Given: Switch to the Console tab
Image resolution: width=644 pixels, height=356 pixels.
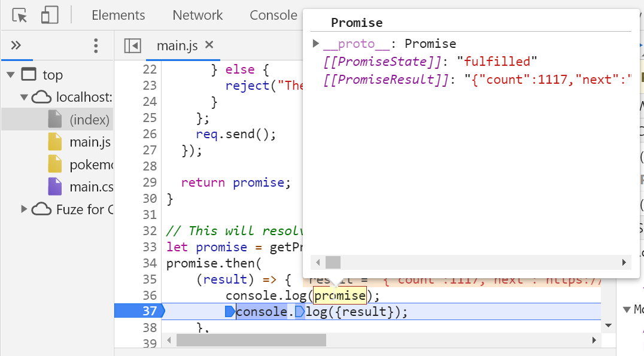Looking at the screenshot, I should (274, 15).
